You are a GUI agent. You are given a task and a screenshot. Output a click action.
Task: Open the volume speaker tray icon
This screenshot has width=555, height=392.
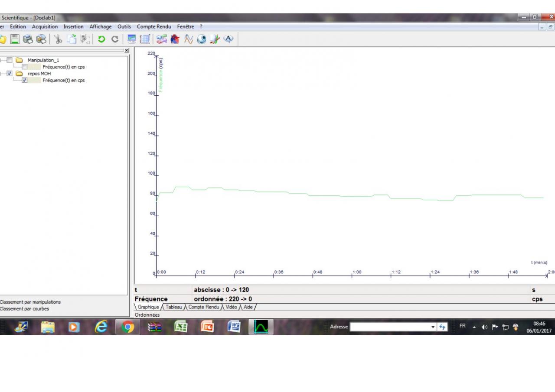(x=484, y=327)
